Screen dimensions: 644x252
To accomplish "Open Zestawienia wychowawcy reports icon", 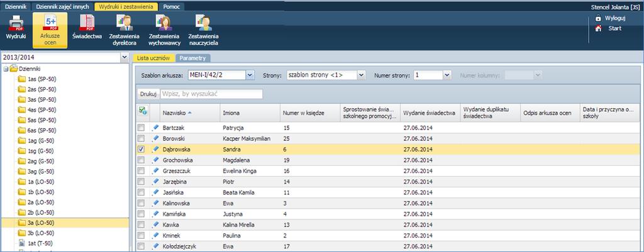I will tap(164, 23).
